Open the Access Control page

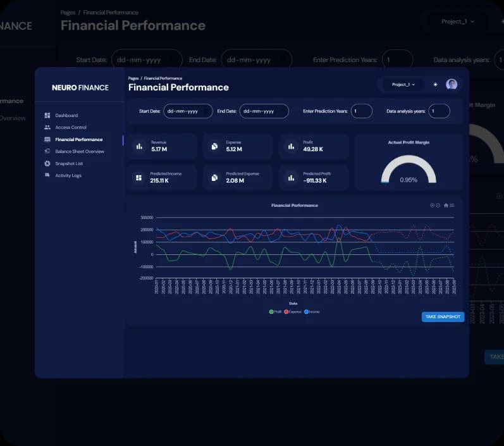[71, 127]
